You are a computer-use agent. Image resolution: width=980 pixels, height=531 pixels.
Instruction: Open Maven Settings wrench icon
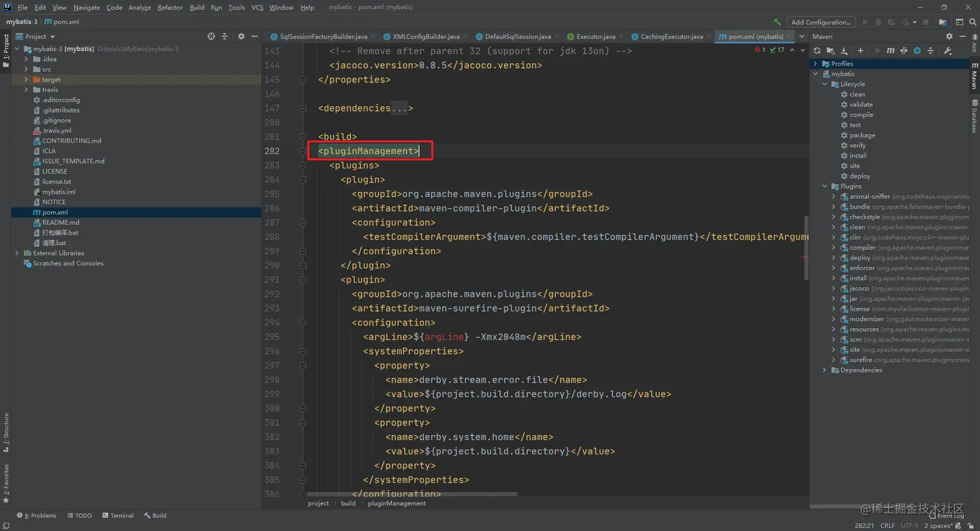click(948, 51)
